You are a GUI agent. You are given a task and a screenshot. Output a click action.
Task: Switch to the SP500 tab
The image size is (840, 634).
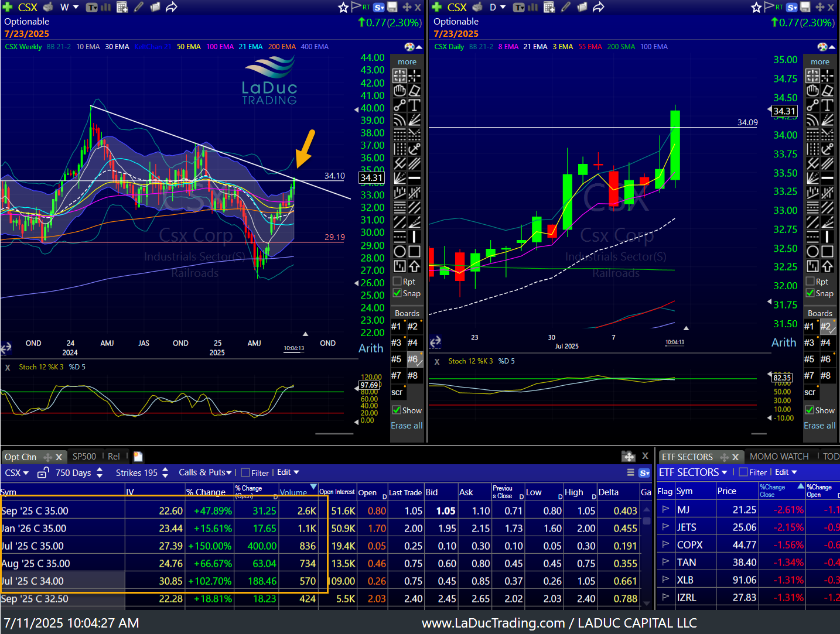click(x=84, y=457)
